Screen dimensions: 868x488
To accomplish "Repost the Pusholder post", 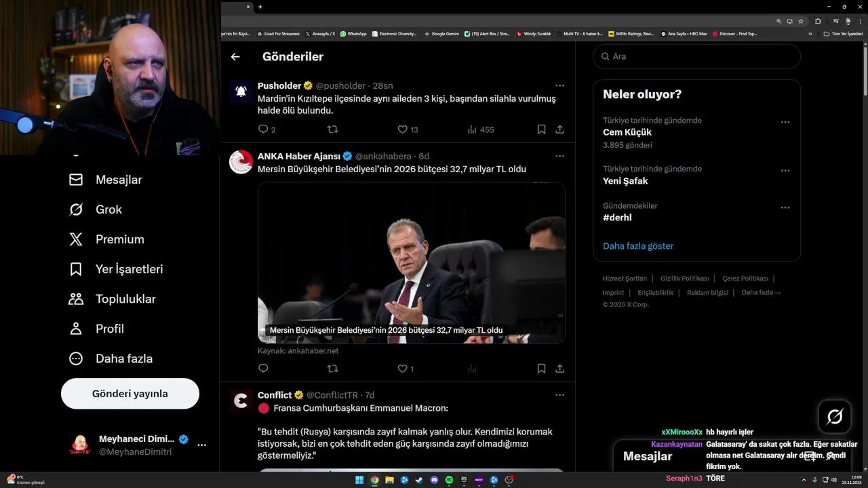I will click(x=332, y=129).
